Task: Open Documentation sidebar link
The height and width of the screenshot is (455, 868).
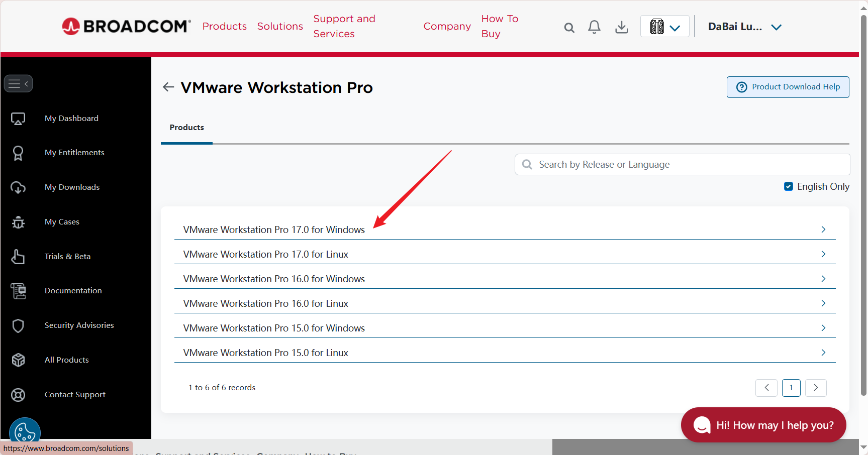Action: tap(73, 291)
